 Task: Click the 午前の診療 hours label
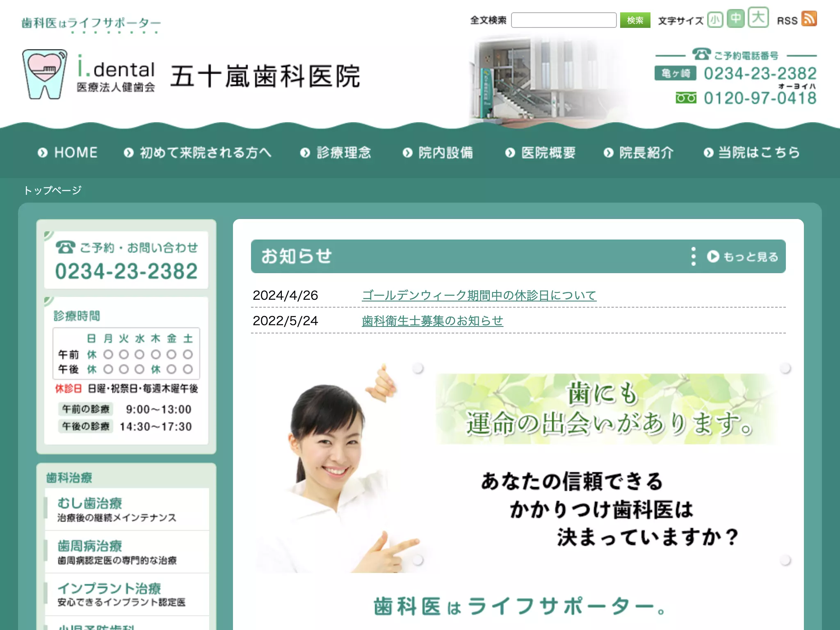point(86,409)
